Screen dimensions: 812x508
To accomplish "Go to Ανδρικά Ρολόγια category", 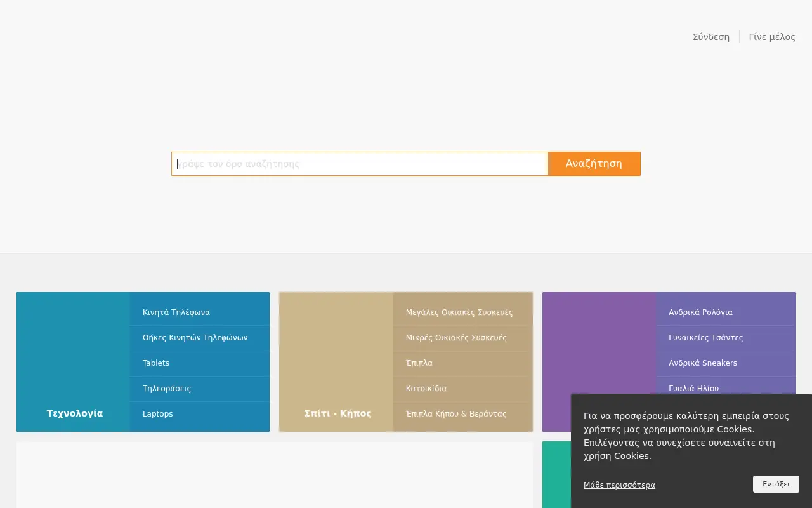I will click(x=726, y=312).
